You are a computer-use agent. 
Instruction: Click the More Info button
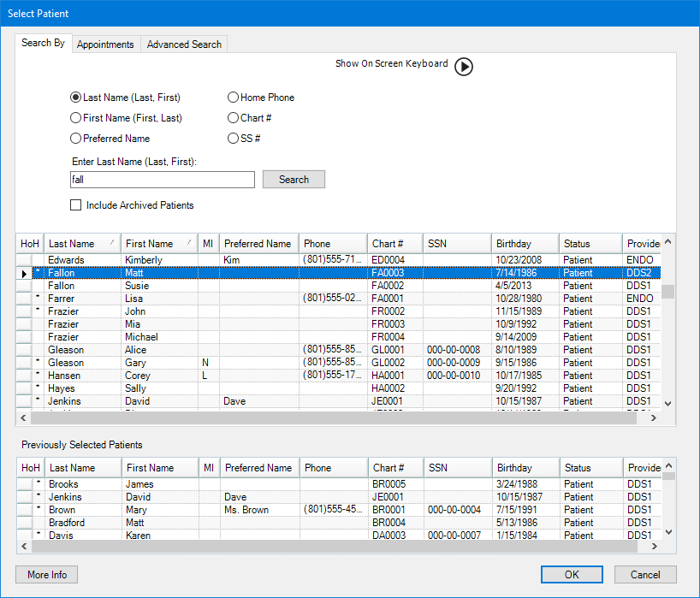pos(47,575)
